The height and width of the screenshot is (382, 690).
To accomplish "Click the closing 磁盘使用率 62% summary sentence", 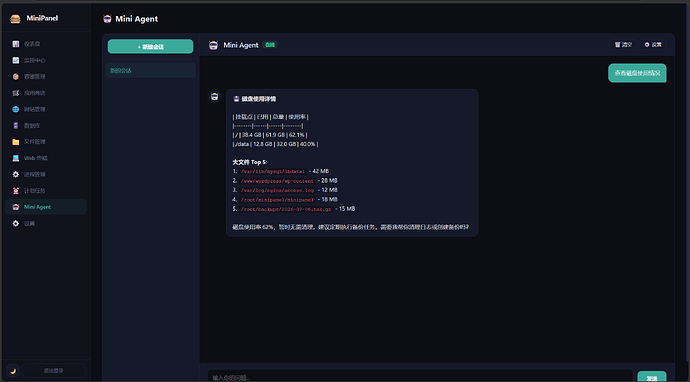I will (x=350, y=228).
